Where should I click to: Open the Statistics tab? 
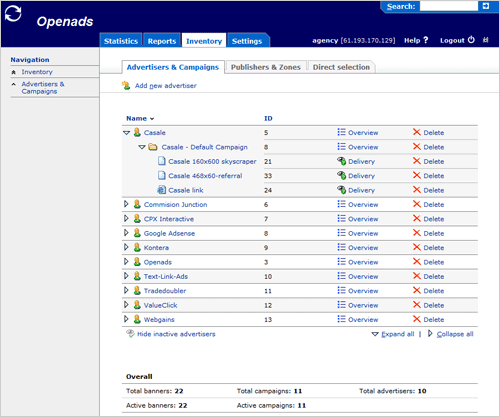121,41
